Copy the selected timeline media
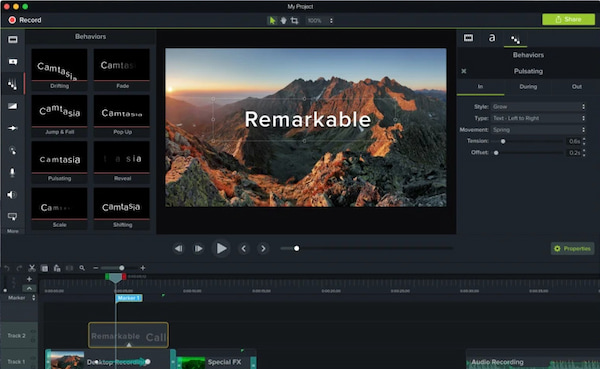This screenshot has height=369, width=600. [x=44, y=268]
